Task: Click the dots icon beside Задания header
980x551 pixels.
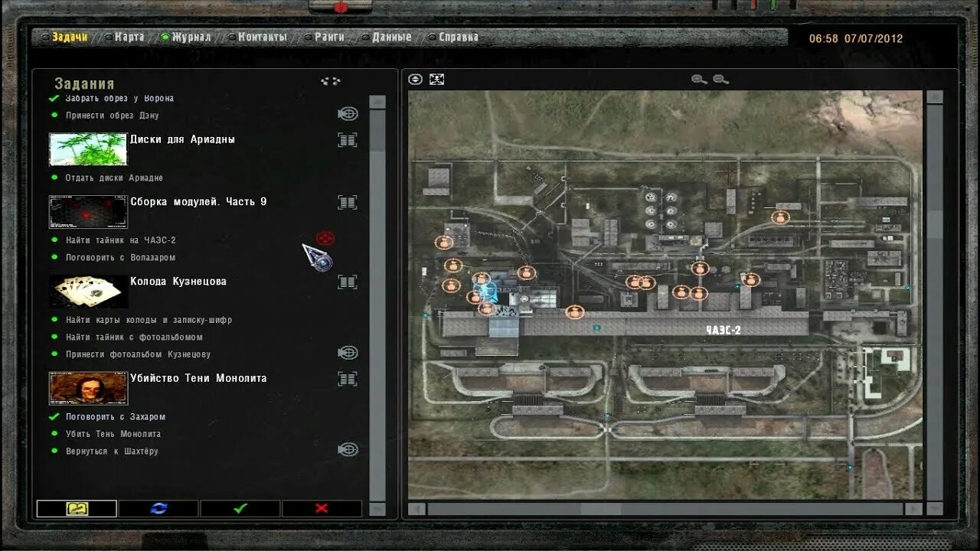Action: click(x=330, y=81)
